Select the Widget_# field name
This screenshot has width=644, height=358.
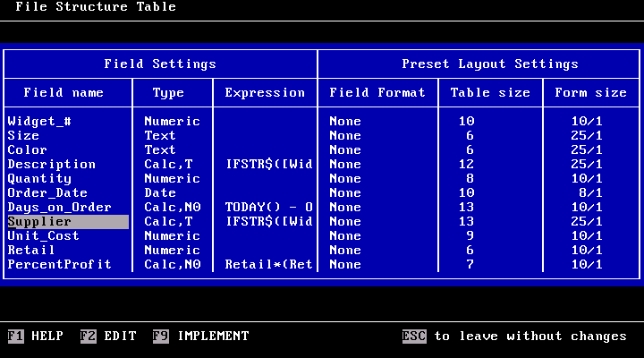pyautogui.click(x=39, y=121)
